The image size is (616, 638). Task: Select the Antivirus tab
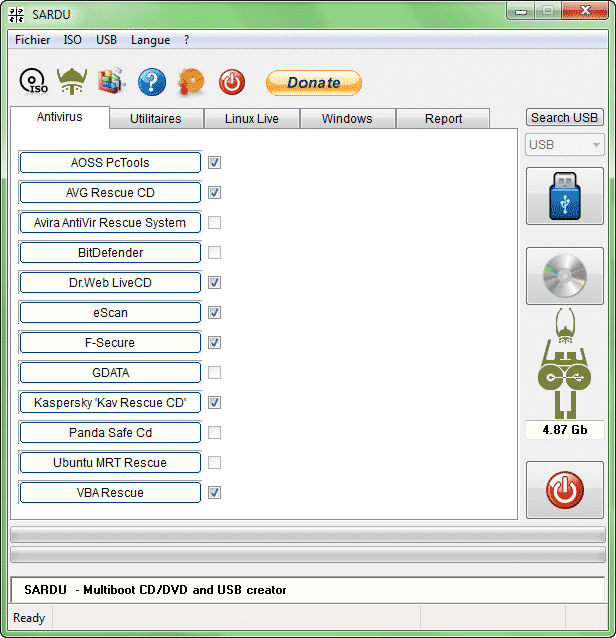point(60,117)
